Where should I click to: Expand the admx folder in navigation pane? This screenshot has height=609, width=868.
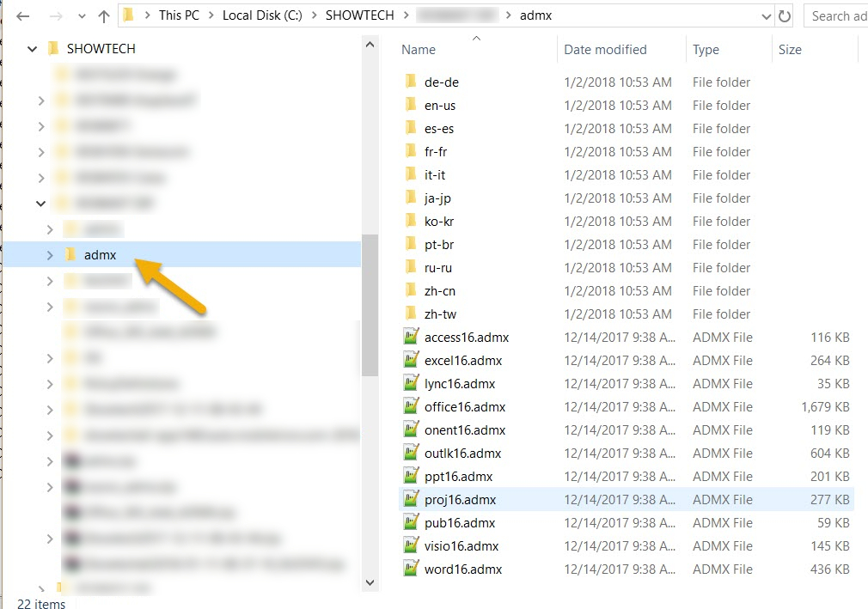(49, 254)
